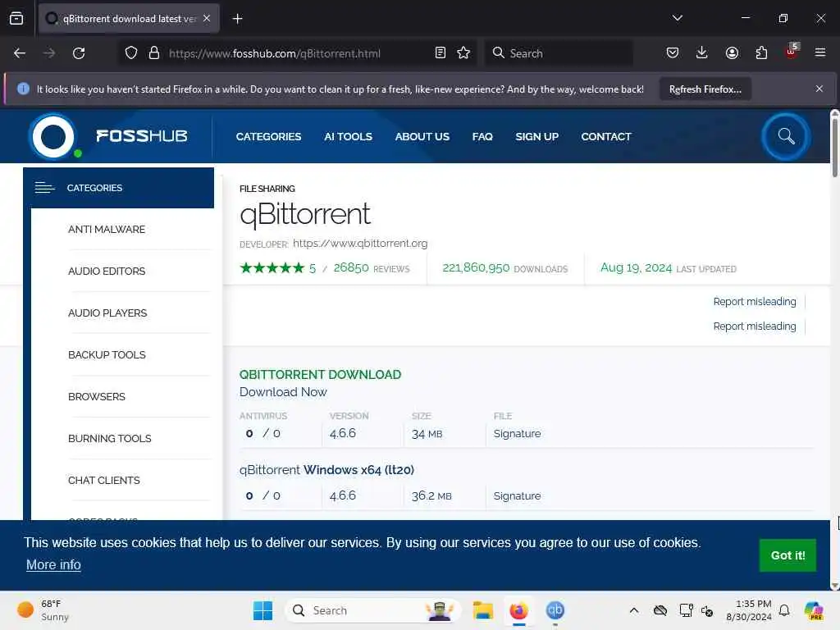The width and height of the screenshot is (840, 630).
Task: Dismiss the Firefox refresh notification bar
Action: [x=819, y=89]
